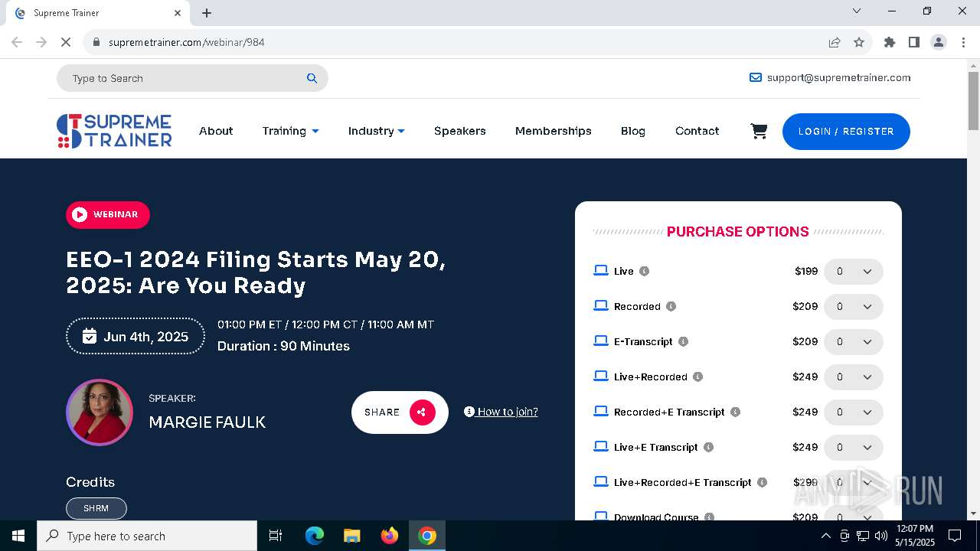Screen dimensions: 980x551
Task: Click the SHARE button
Action: (400, 412)
